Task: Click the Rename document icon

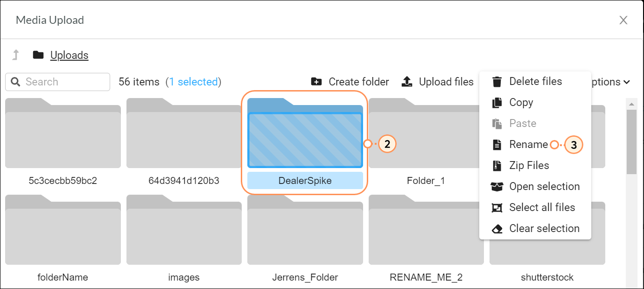Action: [497, 145]
